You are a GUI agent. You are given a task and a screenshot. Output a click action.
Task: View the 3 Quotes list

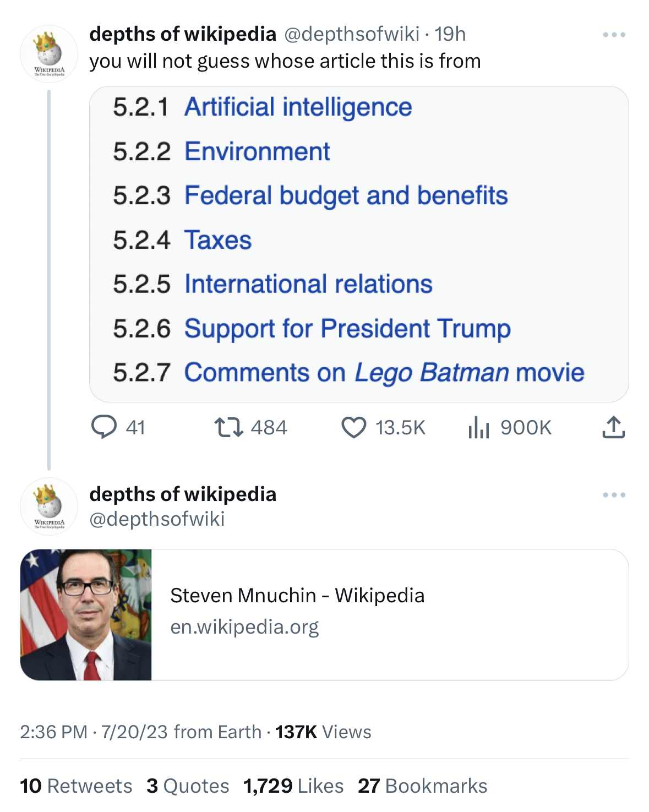(188, 786)
